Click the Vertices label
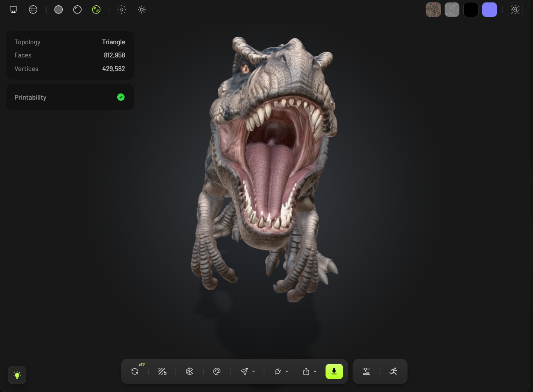The height and width of the screenshot is (392, 533). point(26,69)
